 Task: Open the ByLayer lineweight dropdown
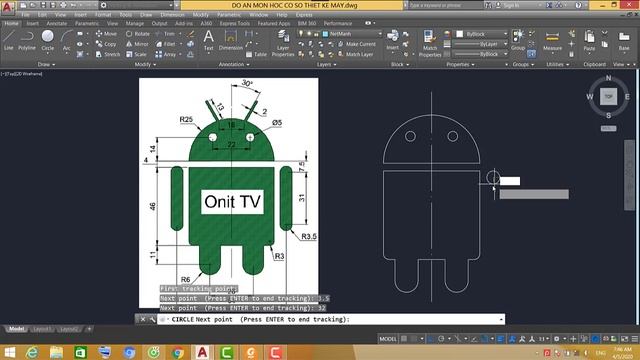pyautogui.click(x=481, y=44)
